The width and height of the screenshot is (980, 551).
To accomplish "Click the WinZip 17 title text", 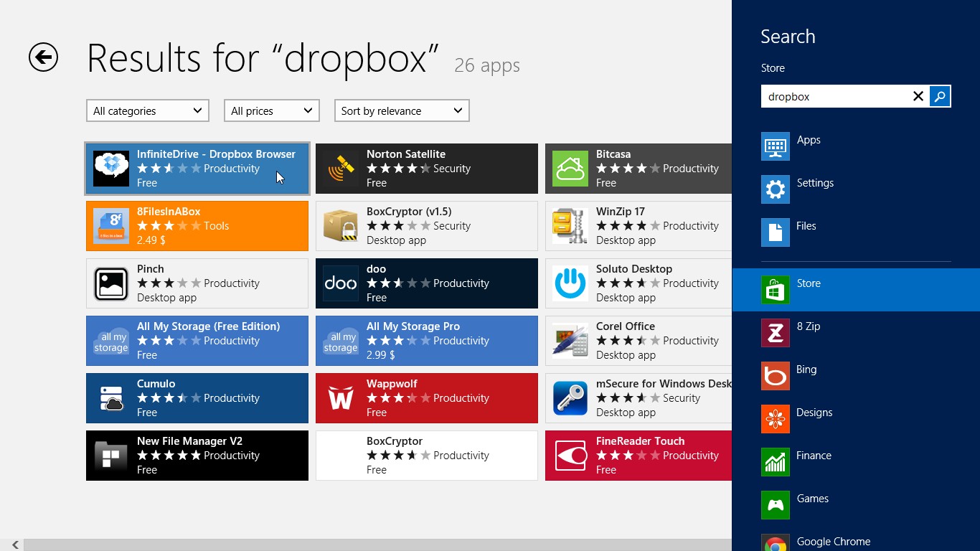I will (x=621, y=212).
